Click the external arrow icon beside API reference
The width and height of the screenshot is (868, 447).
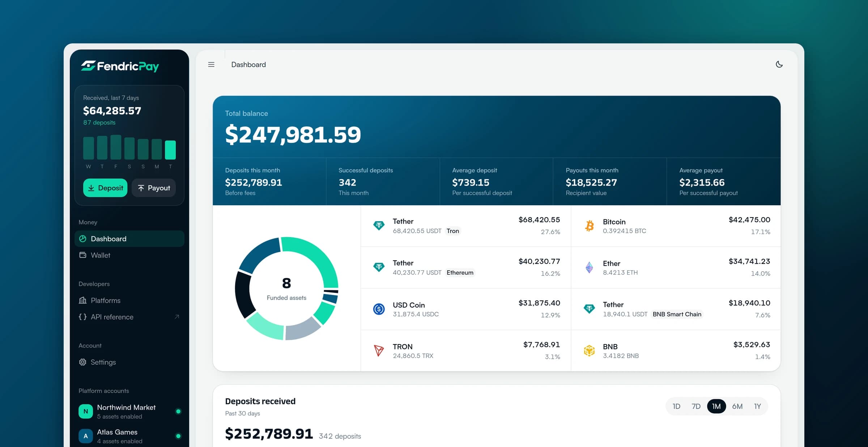(177, 317)
